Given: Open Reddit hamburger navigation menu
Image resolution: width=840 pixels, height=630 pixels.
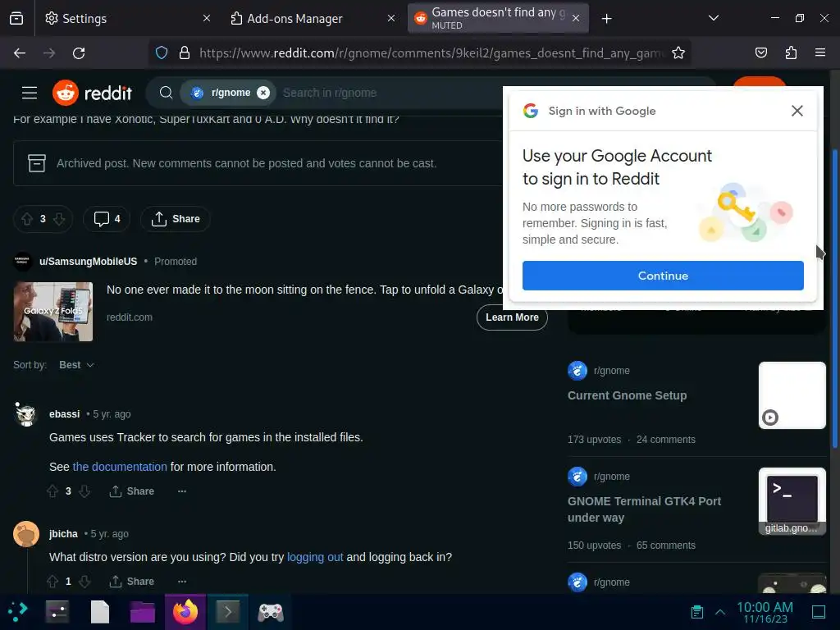Looking at the screenshot, I should 30,93.
